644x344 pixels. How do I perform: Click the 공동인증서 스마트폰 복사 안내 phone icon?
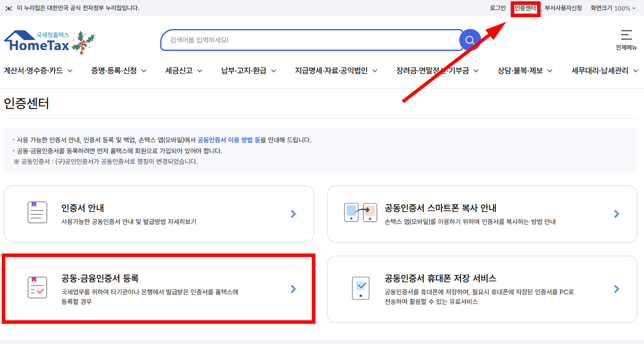click(361, 212)
